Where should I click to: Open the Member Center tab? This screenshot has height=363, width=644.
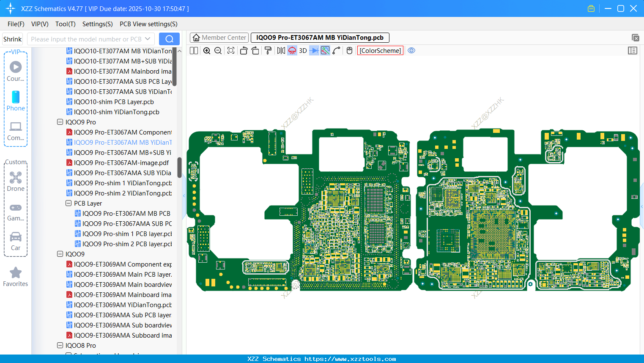pyautogui.click(x=219, y=38)
